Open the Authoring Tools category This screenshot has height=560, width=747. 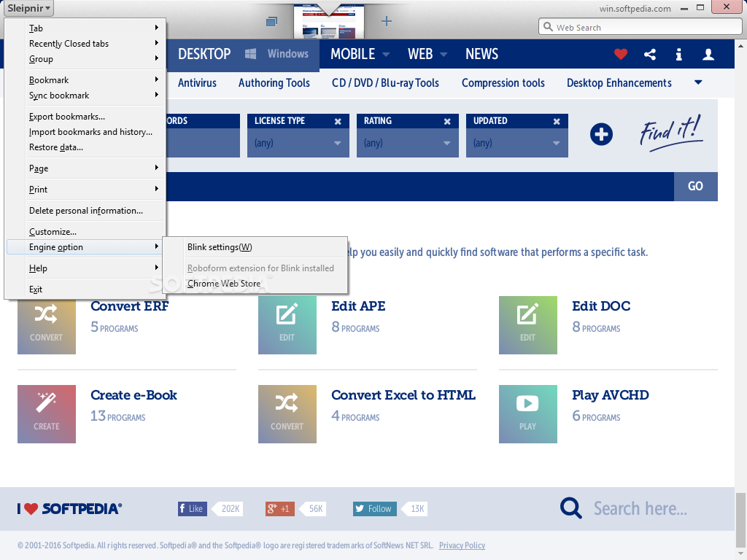[274, 83]
